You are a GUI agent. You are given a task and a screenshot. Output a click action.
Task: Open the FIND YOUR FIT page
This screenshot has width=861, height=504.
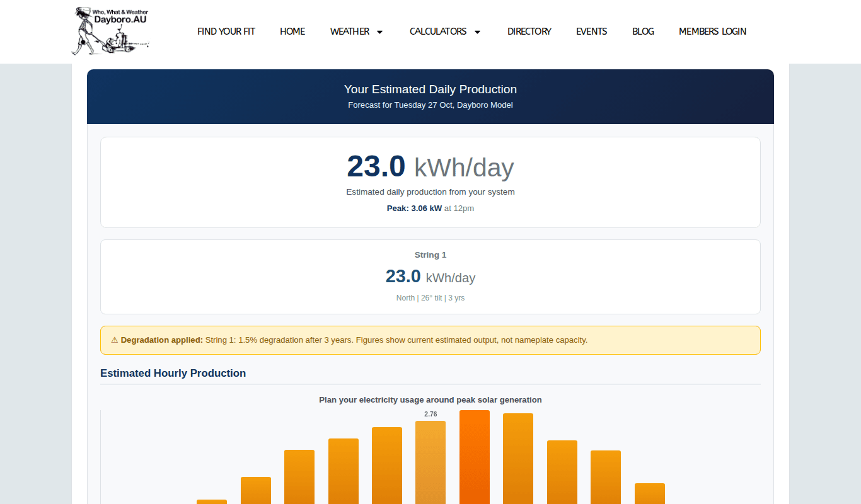click(226, 31)
